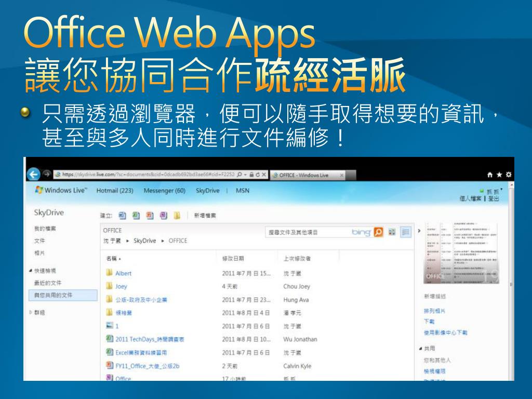
Task: Click the stop X icon in address bar
Action: (x=263, y=175)
